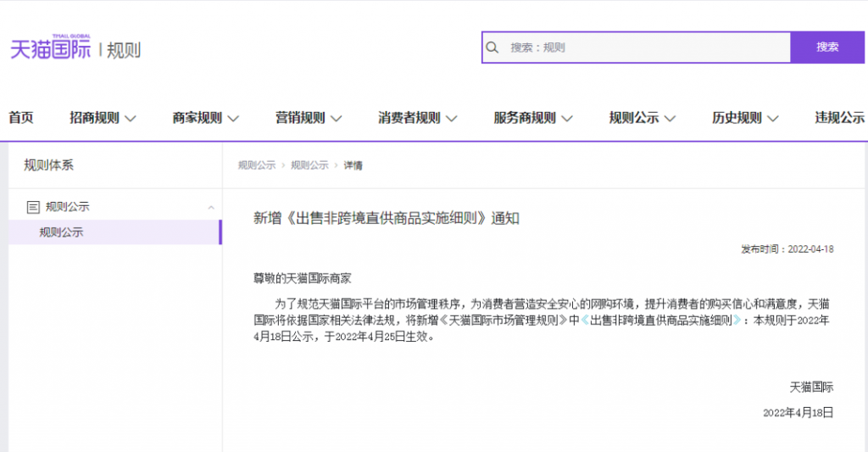The image size is (868, 452).
Task: Focus the 搜索：规则 search input field
Action: point(636,47)
